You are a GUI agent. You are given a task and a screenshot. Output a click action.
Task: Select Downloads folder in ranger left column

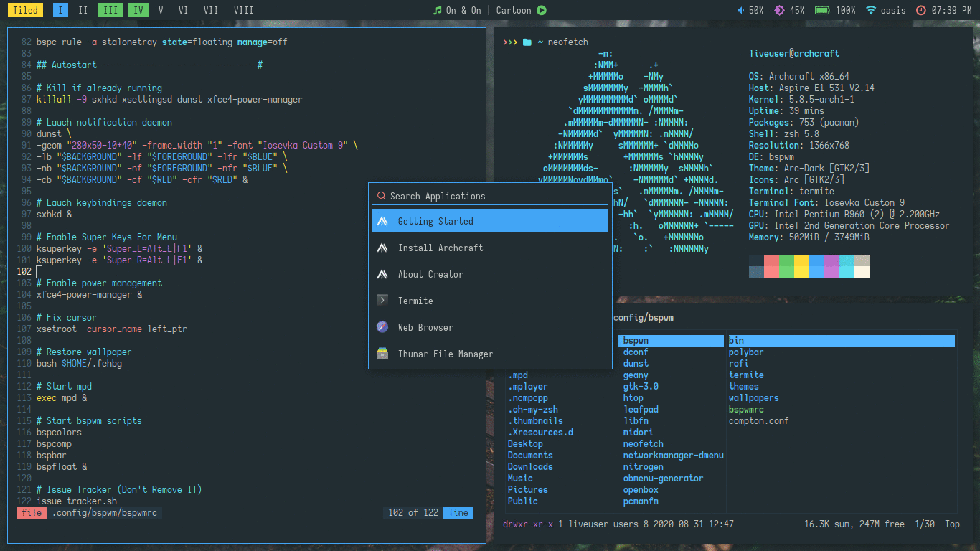530,467
